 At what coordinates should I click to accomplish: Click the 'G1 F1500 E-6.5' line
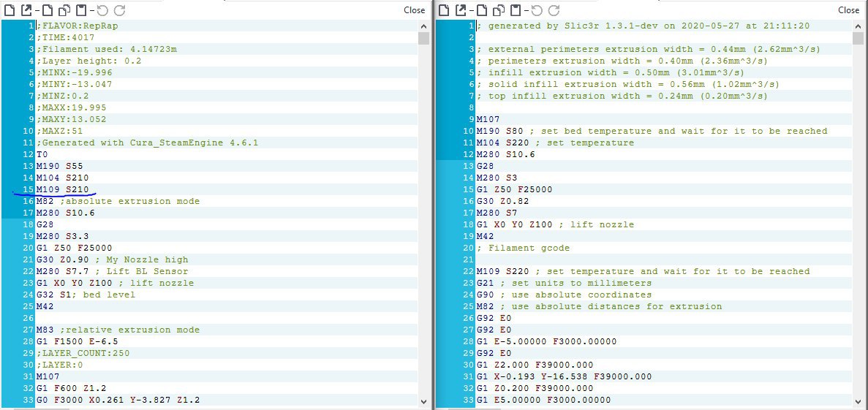(77, 341)
